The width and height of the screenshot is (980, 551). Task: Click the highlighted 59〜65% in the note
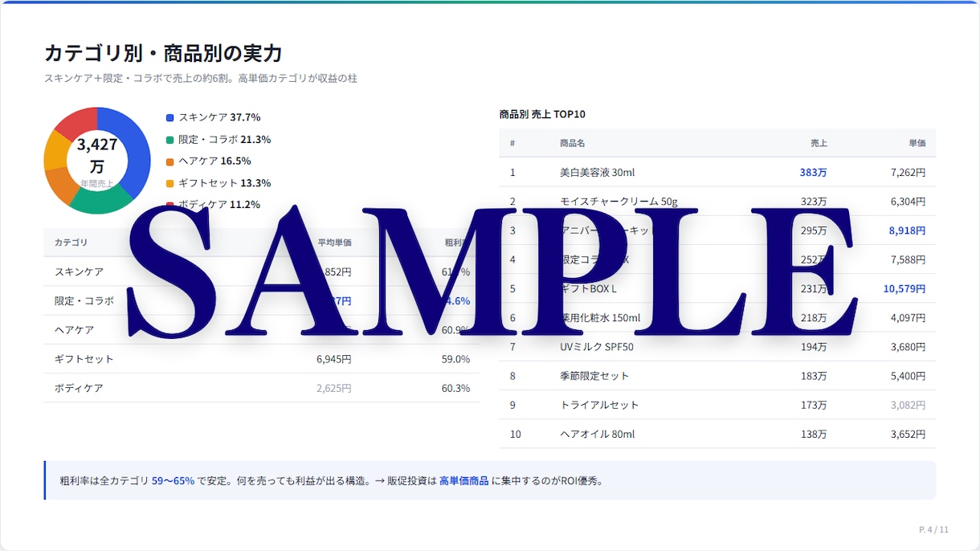click(x=173, y=481)
